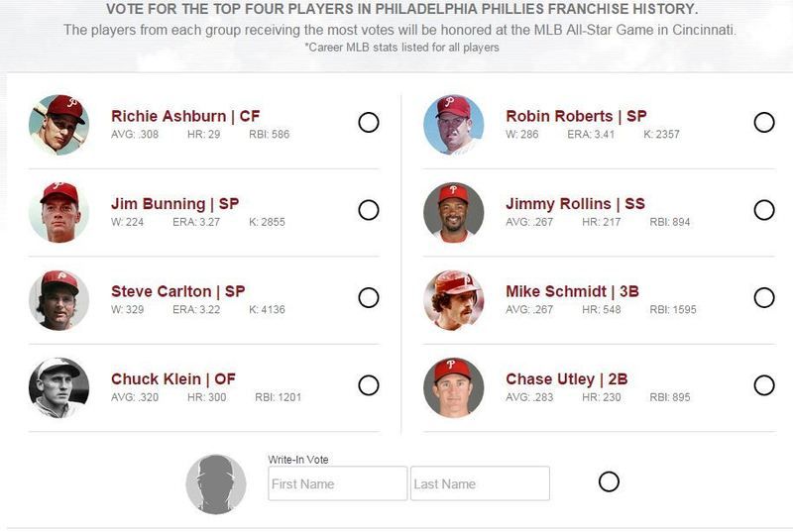Choose Mike Schmidt radio button
The width and height of the screenshot is (793, 532).
(764, 297)
